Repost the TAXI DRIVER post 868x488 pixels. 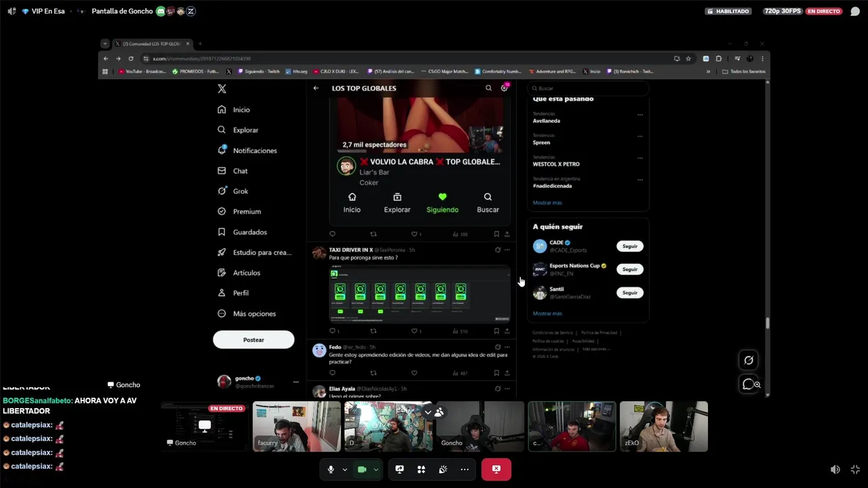click(373, 331)
